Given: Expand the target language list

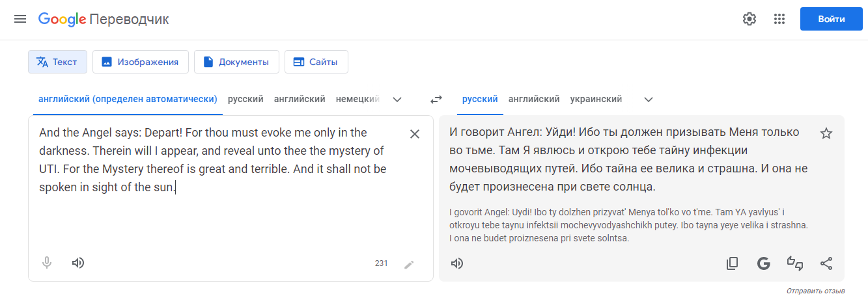Looking at the screenshot, I should (x=648, y=100).
